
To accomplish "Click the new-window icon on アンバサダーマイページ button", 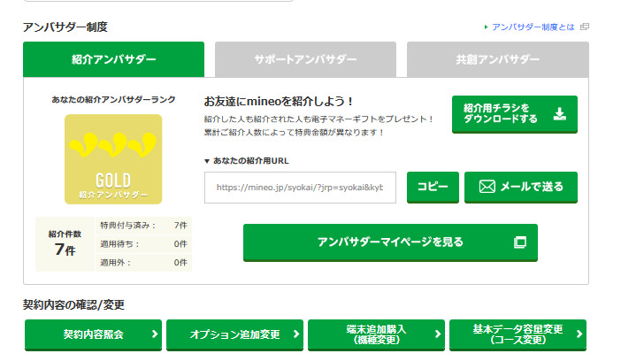I will point(520,242).
